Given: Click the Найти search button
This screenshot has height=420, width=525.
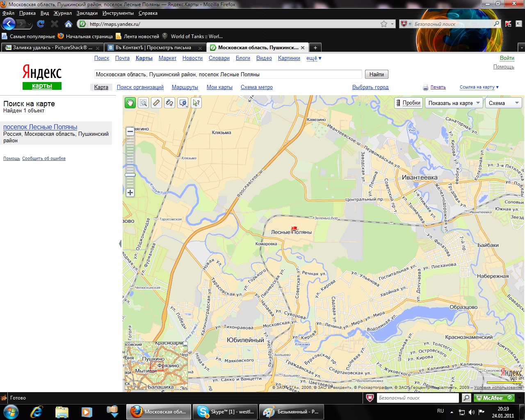Looking at the screenshot, I should (x=377, y=74).
